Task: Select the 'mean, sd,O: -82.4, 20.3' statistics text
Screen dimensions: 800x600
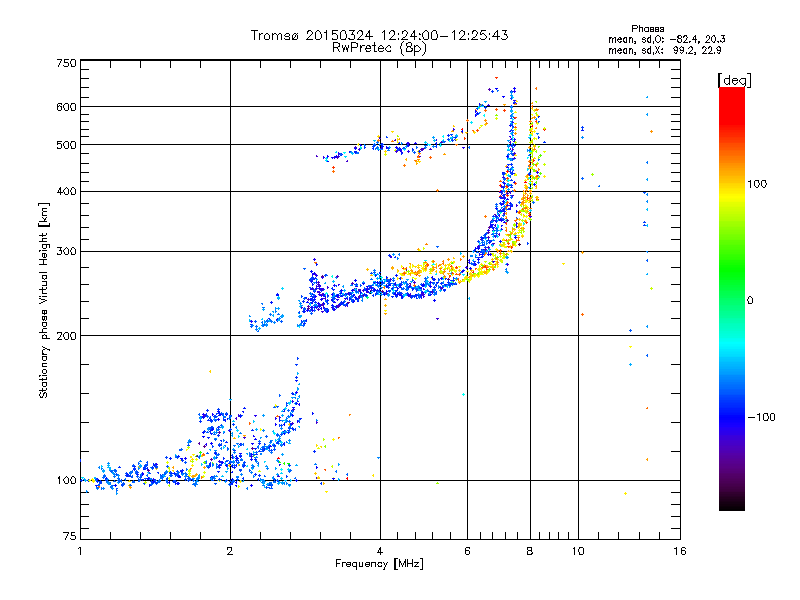Action: 666,39
